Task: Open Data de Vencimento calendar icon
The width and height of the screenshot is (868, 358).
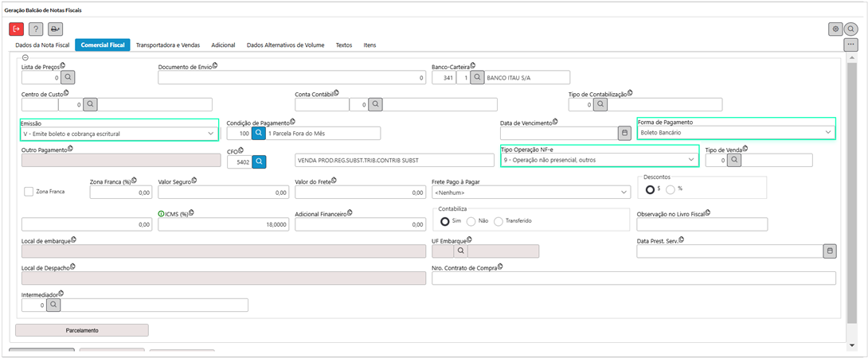Action: (x=624, y=134)
